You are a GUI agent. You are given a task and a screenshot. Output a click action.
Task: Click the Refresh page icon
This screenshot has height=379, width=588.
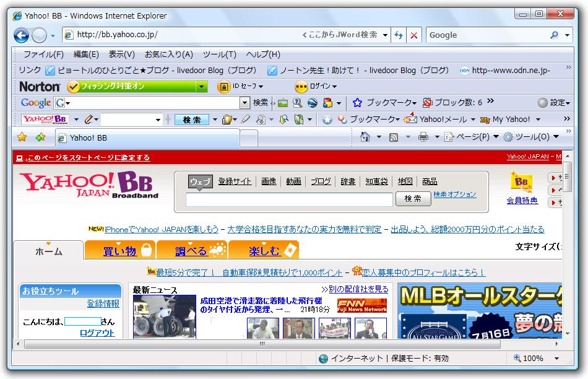398,35
